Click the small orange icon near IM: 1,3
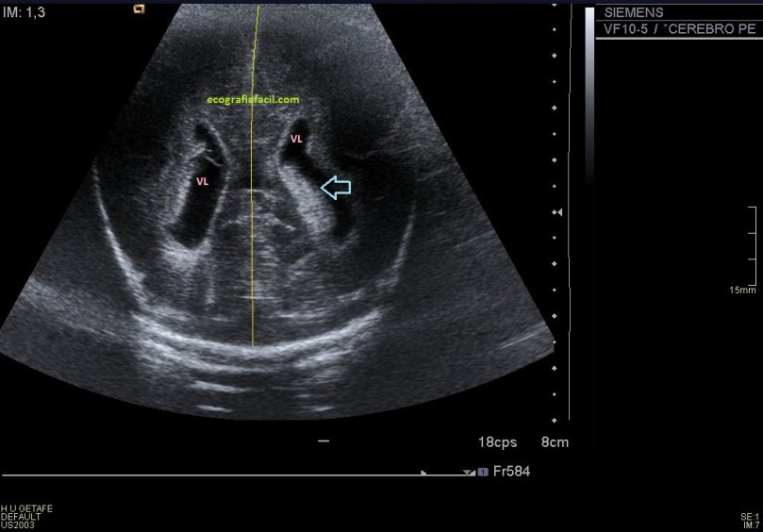The width and height of the screenshot is (763, 532). pos(139,9)
